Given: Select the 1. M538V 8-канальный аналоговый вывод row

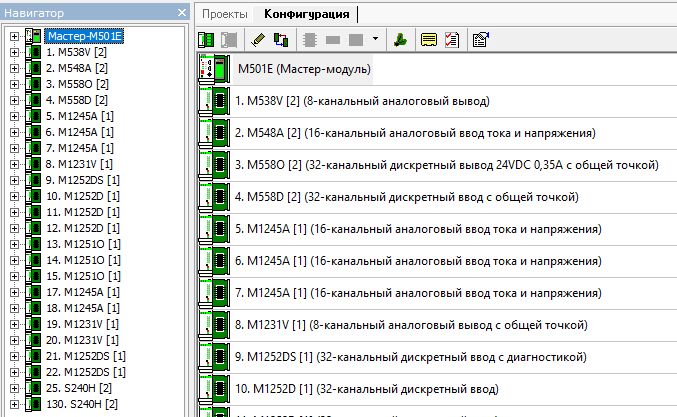Looking at the screenshot, I should (x=436, y=101).
